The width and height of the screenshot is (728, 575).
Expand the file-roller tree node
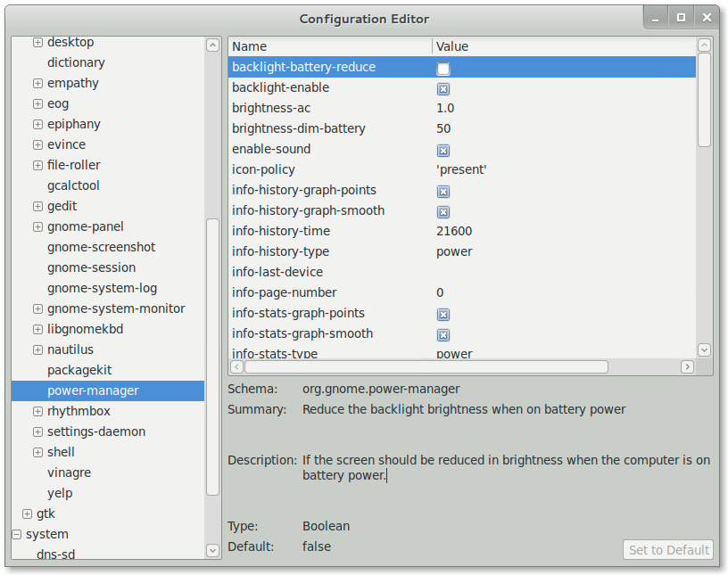pos(37,165)
